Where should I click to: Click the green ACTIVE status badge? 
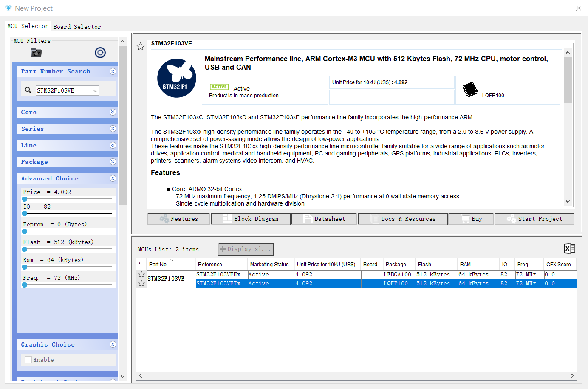(219, 87)
